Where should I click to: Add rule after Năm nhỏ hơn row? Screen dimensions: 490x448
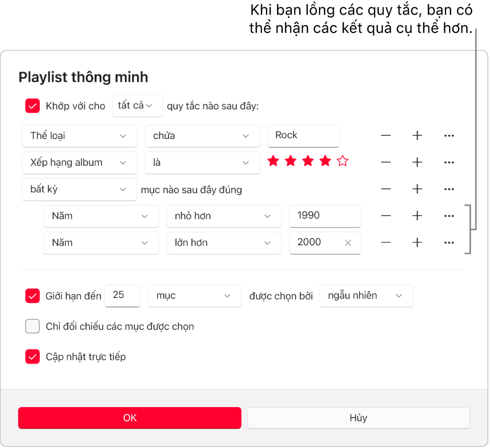pos(417,216)
